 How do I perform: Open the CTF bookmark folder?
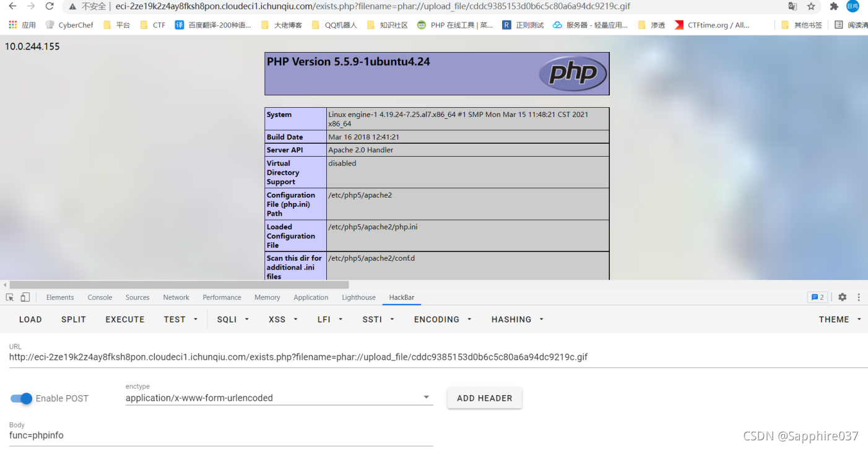[x=153, y=25]
